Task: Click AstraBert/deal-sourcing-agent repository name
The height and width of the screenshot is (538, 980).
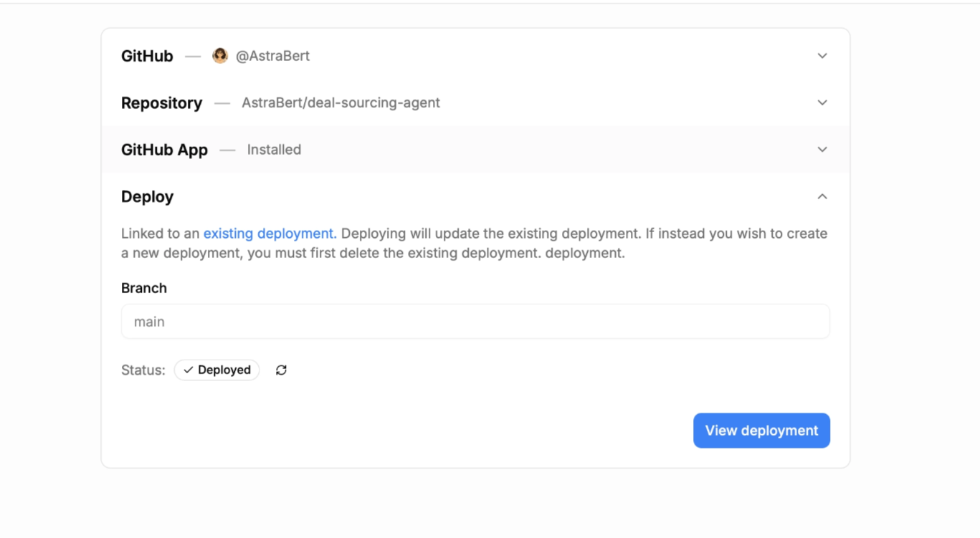Action: 341,103
